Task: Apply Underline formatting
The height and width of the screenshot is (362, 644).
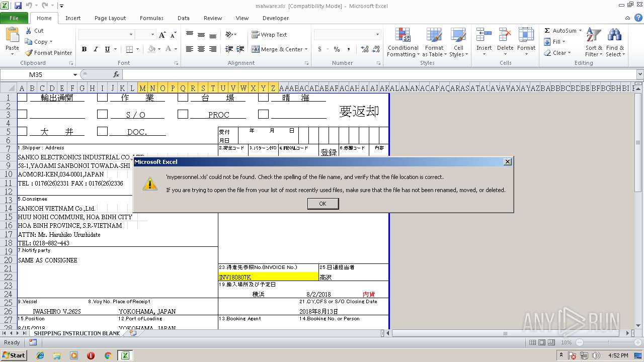Action: [107, 49]
